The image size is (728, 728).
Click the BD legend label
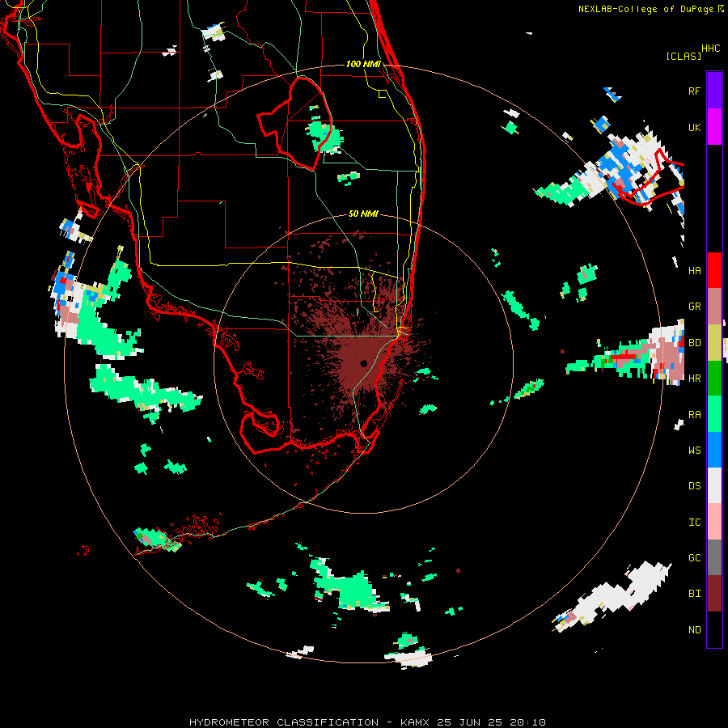tap(694, 343)
